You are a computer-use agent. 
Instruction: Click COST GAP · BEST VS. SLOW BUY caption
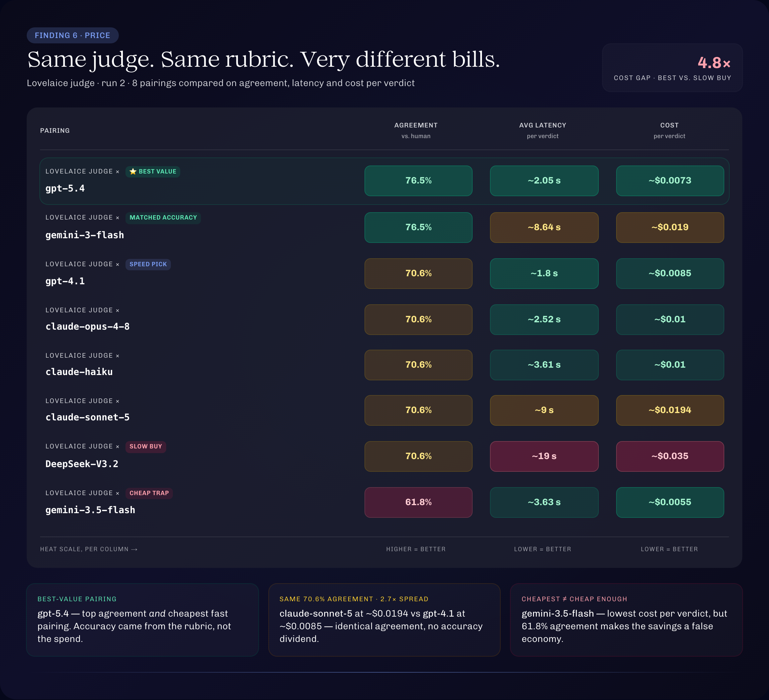(673, 78)
